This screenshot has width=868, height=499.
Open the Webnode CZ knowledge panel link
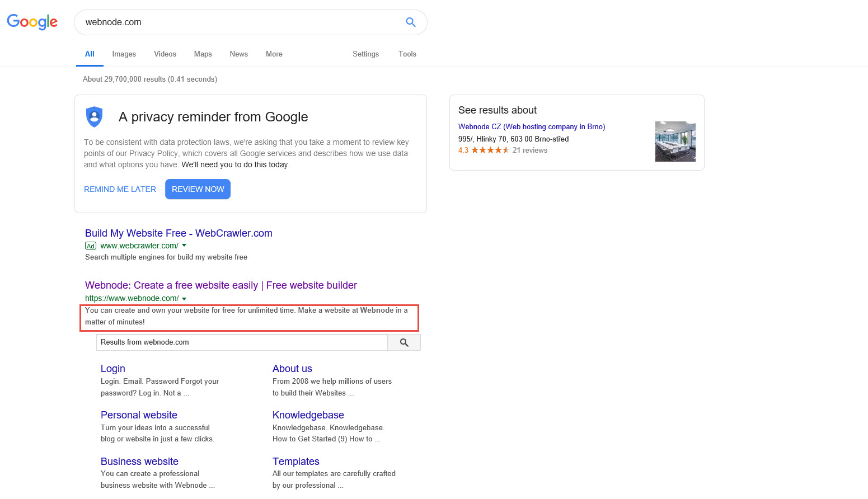click(x=532, y=127)
